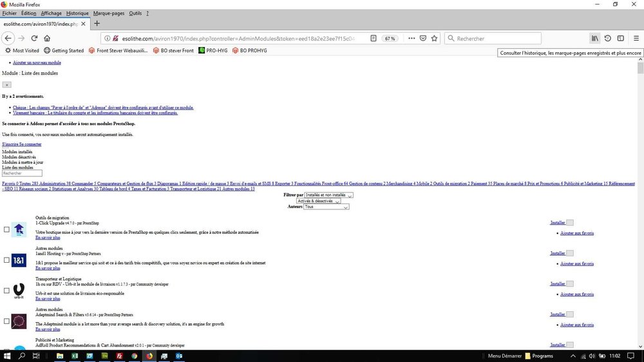The width and height of the screenshot is (644, 362).
Task: Open Windows search magnifier in taskbar
Action: (22, 356)
